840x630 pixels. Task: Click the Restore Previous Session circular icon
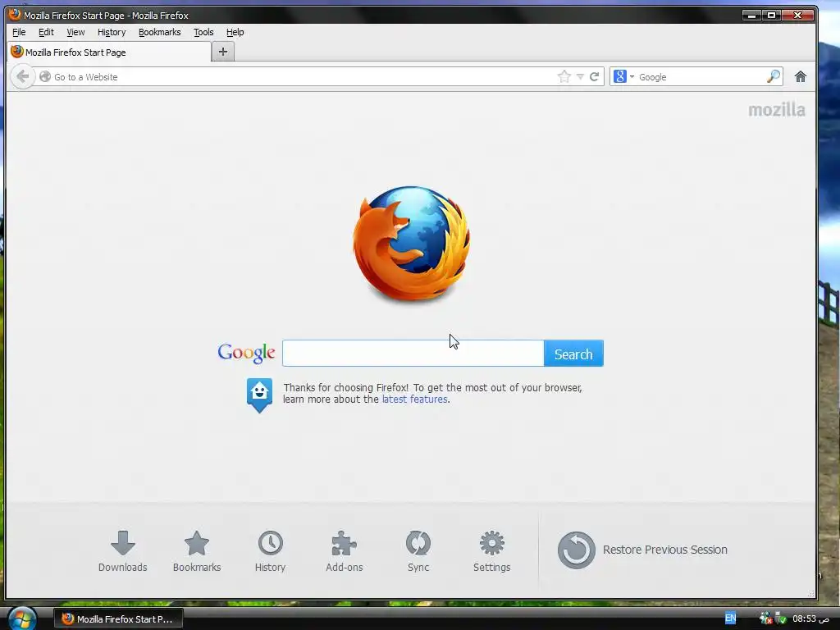click(x=577, y=550)
